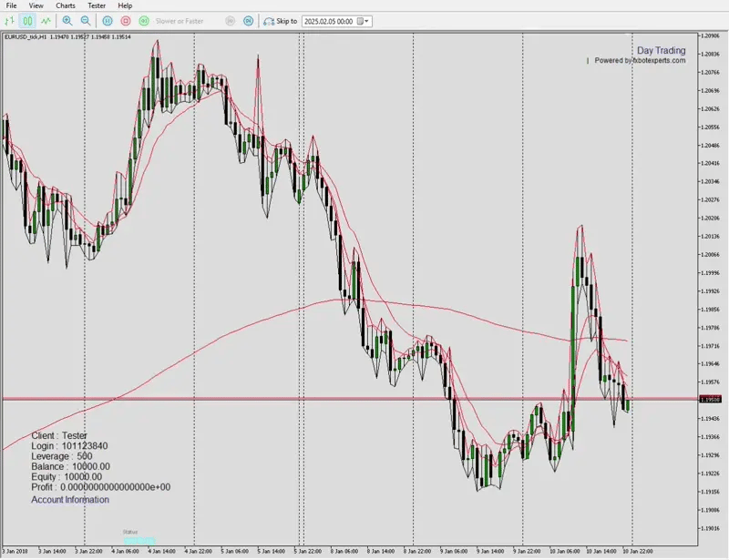
Task: Zoom in on the chart
Action: point(67,21)
